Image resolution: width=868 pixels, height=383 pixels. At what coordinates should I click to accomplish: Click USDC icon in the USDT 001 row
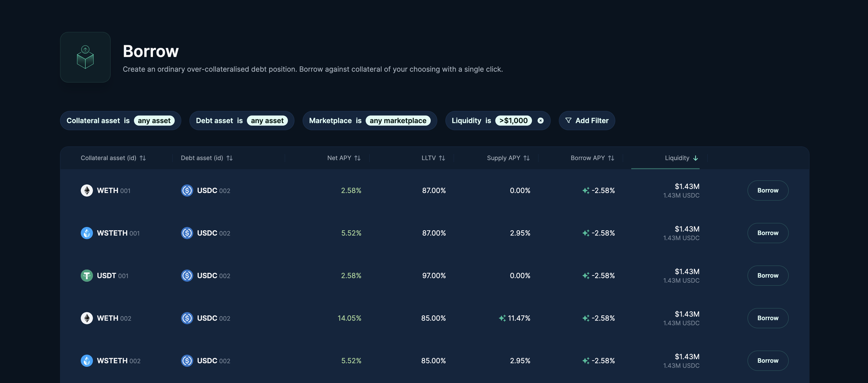(x=187, y=275)
